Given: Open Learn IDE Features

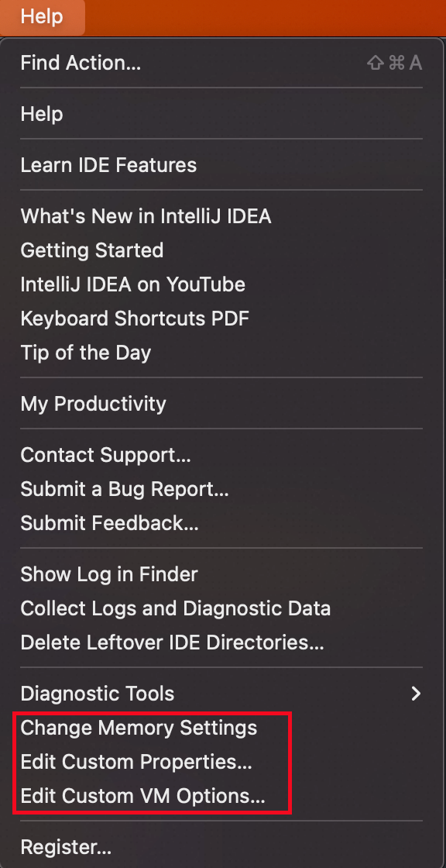Looking at the screenshot, I should tap(108, 165).
